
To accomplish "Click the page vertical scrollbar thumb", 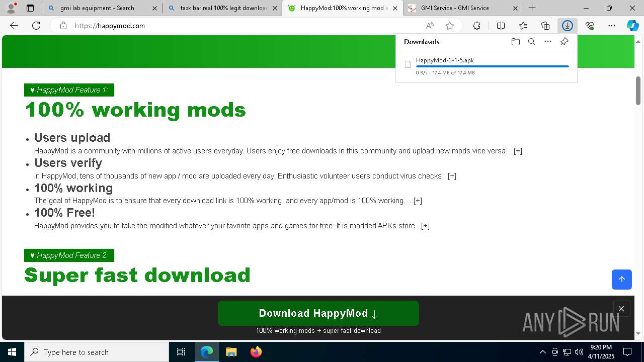I will pyautogui.click(x=638, y=90).
